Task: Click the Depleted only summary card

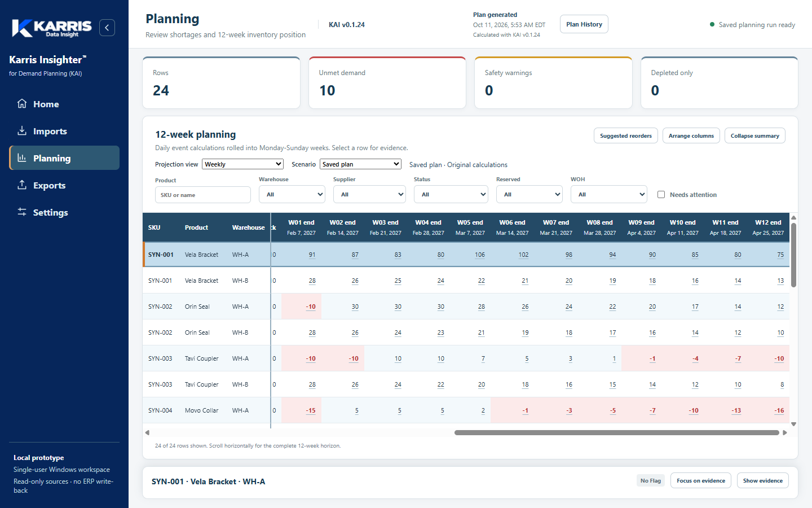Action: [x=720, y=82]
